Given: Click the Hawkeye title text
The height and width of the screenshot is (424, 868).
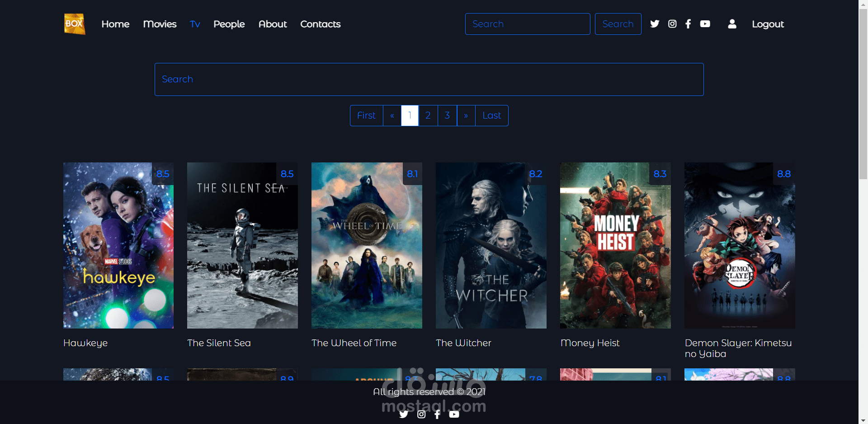Looking at the screenshot, I should 85,343.
